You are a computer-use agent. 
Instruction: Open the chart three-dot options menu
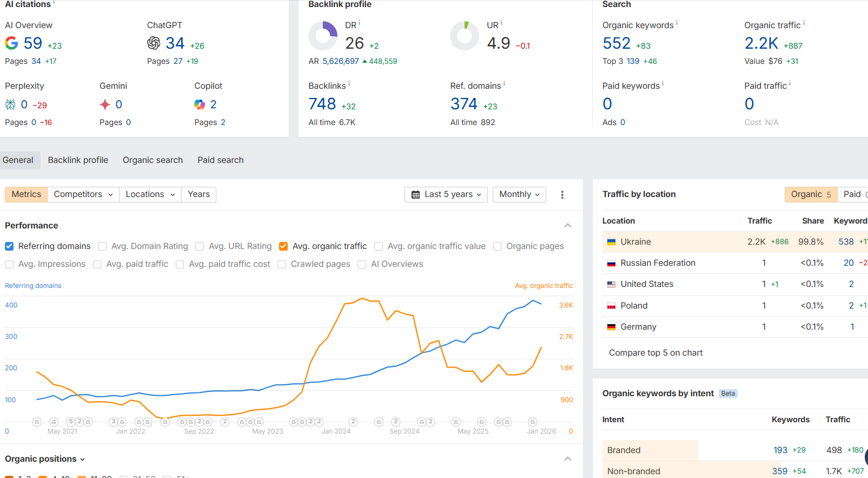562,195
